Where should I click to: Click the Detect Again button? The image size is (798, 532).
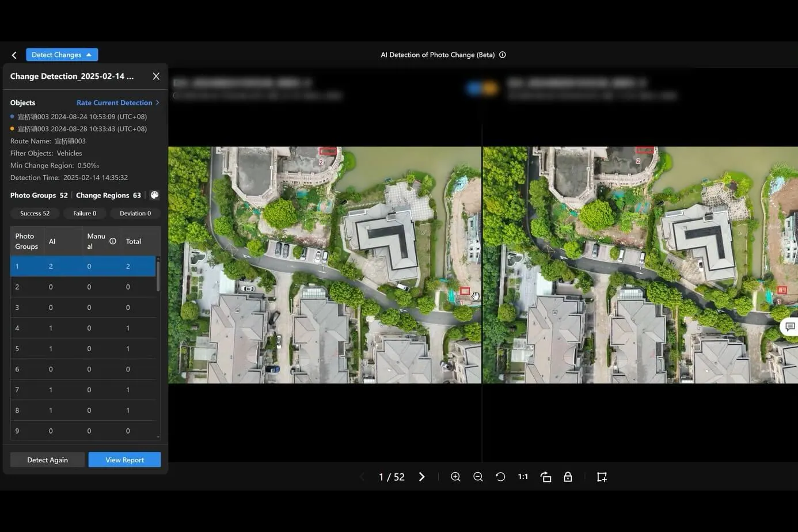point(47,459)
